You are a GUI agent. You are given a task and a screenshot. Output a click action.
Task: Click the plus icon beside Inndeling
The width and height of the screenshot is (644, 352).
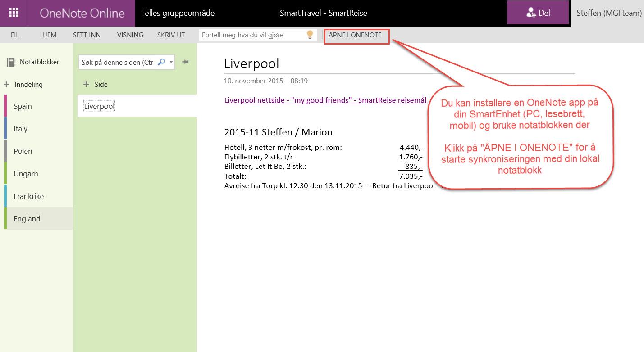coord(6,84)
